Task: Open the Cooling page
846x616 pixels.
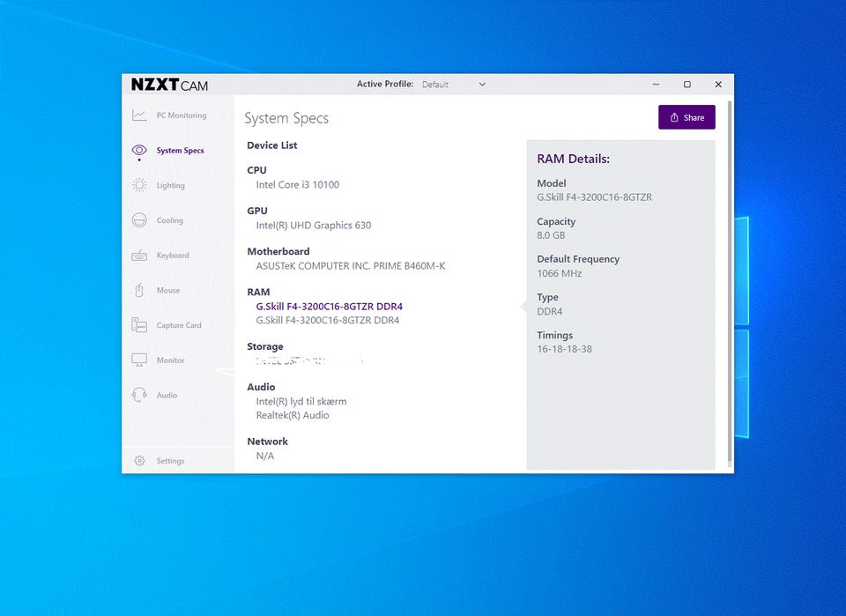Action: coord(169,220)
